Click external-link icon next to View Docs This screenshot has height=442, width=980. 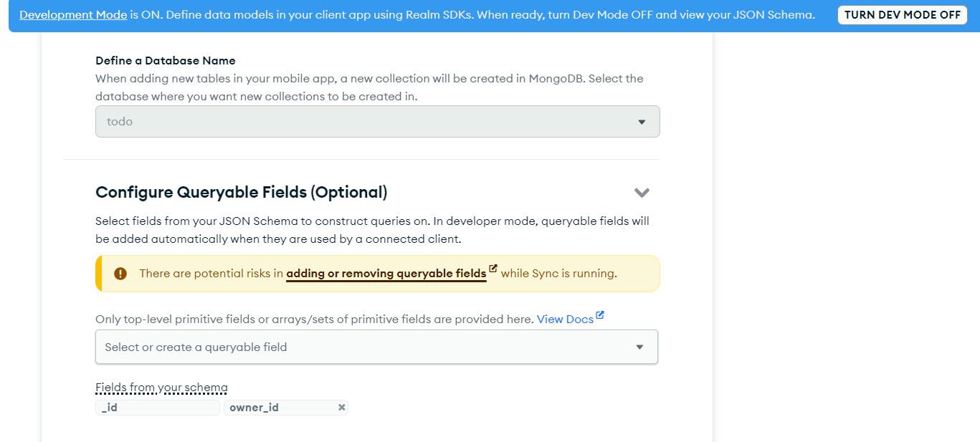click(x=600, y=315)
